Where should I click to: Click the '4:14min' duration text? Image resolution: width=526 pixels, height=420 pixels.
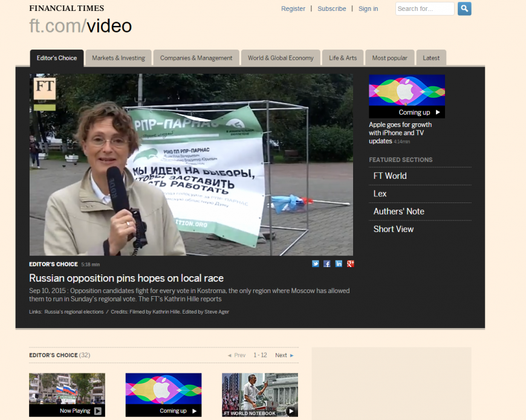tap(402, 142)
